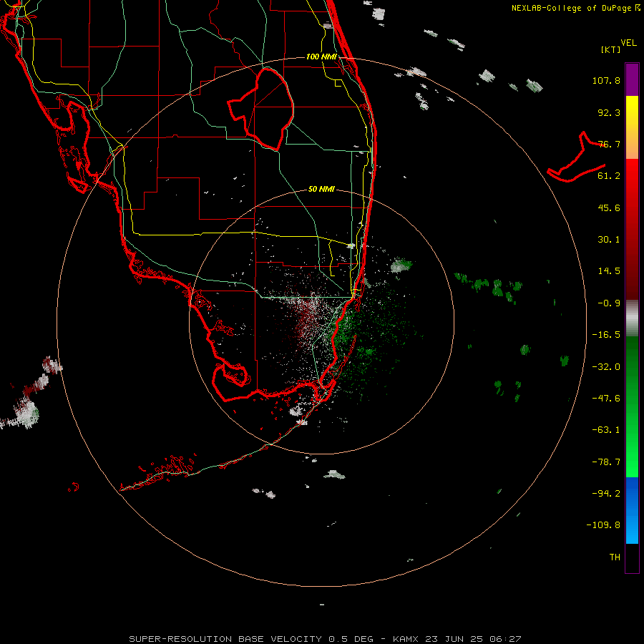This screenshot has width=644, height=644.
Task: Click the 100 NMI range ring label
Action: pos(321,57)
